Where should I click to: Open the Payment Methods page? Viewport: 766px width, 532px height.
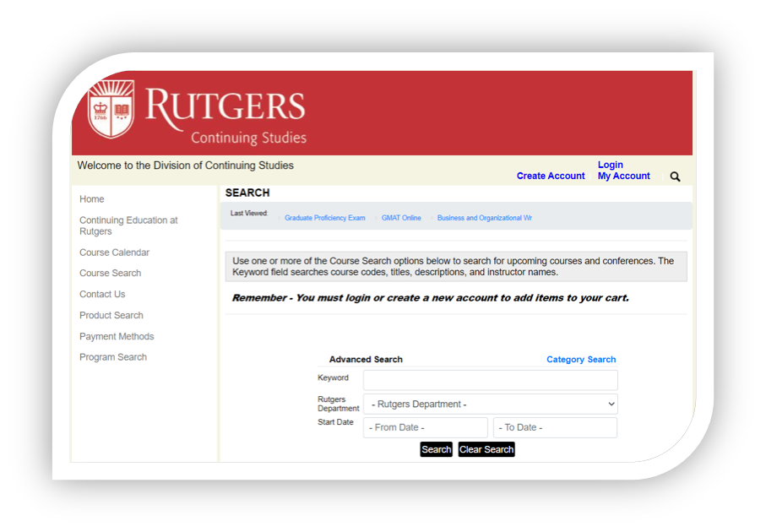click(x=117, y=337)
